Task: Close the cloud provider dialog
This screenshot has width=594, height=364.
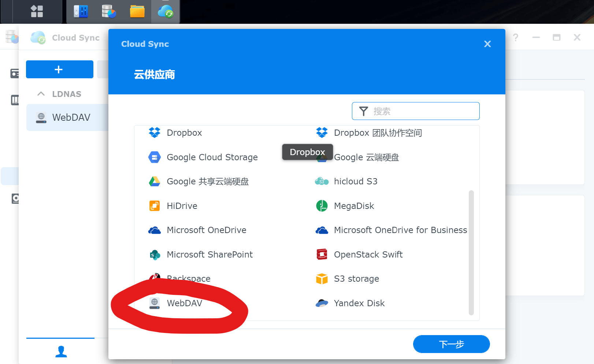Action: 487,44
